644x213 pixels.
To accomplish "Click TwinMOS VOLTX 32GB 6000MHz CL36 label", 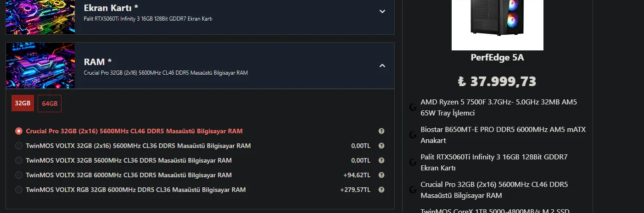I will point(129,175).
